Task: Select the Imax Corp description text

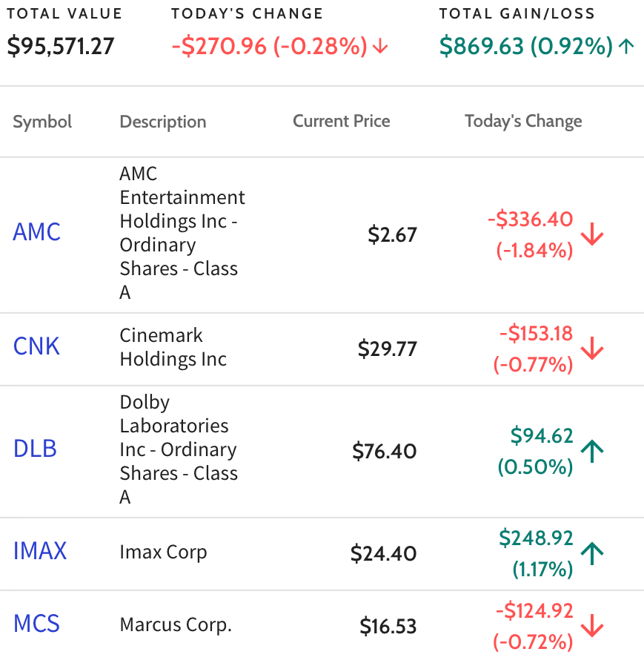Action: (x=164, y=553)
